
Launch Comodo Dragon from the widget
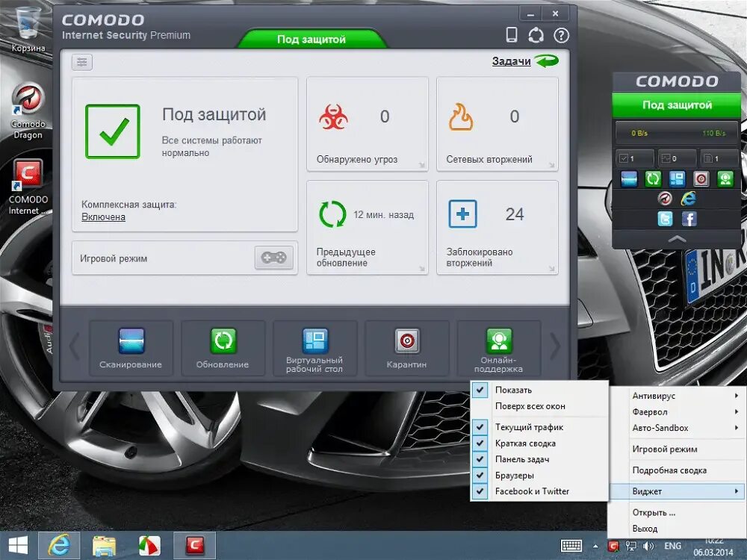pyautogui.click(x=665, y=198)
